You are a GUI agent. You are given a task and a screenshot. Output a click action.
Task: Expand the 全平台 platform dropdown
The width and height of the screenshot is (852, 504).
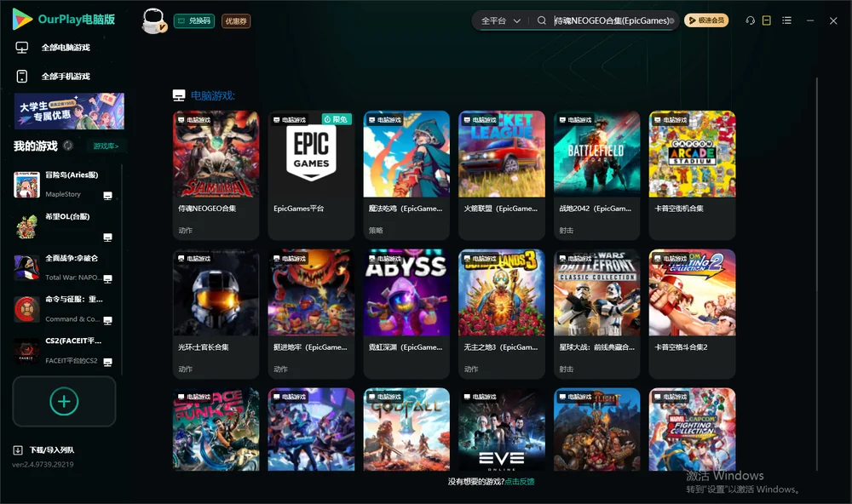pyautogui.click(x=500, y=20)
